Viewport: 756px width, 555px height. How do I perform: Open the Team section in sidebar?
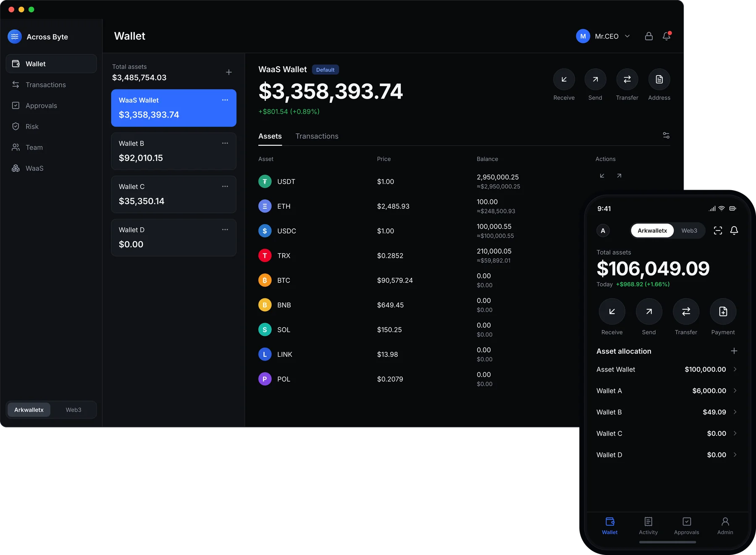point(51,147)
